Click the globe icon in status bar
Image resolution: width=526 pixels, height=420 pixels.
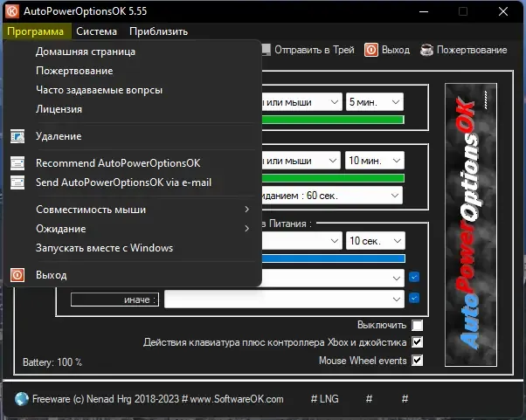[22, 399]
